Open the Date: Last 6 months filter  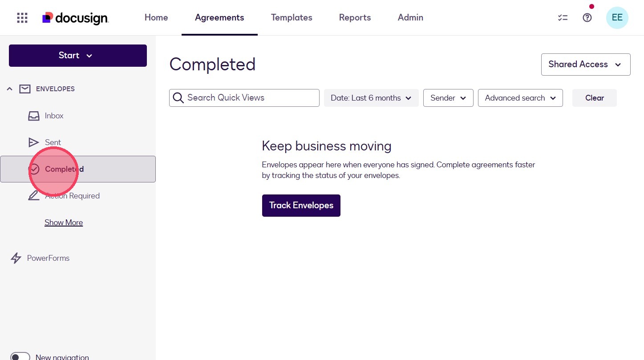pos(371,98)
